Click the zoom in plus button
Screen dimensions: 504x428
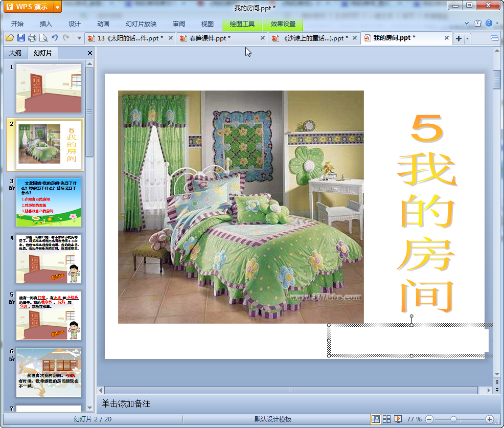[490, 419]
